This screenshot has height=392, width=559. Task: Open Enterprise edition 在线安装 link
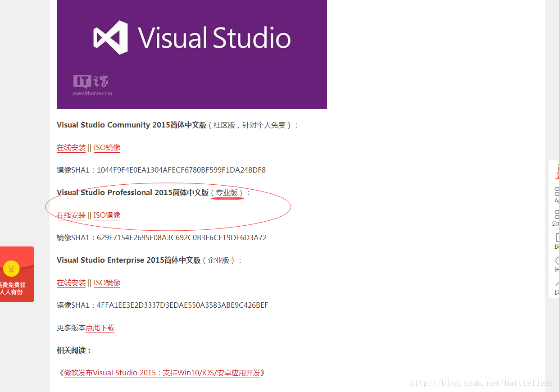coord(71,283)
